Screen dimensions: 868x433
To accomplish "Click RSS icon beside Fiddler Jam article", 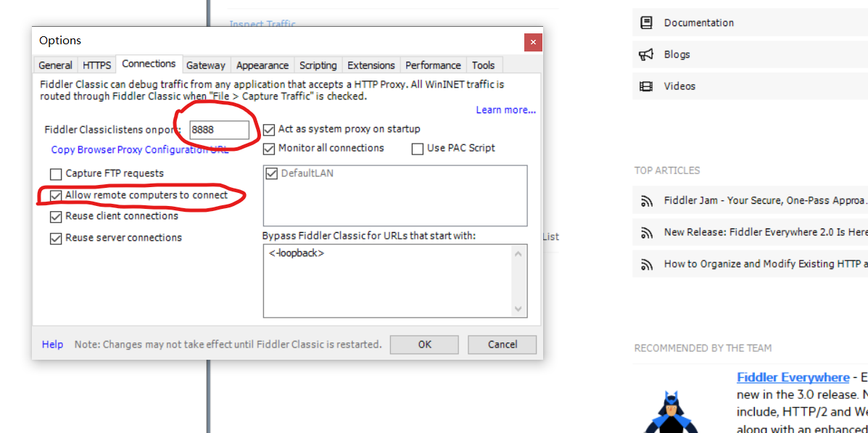I will tap(646, 201).
